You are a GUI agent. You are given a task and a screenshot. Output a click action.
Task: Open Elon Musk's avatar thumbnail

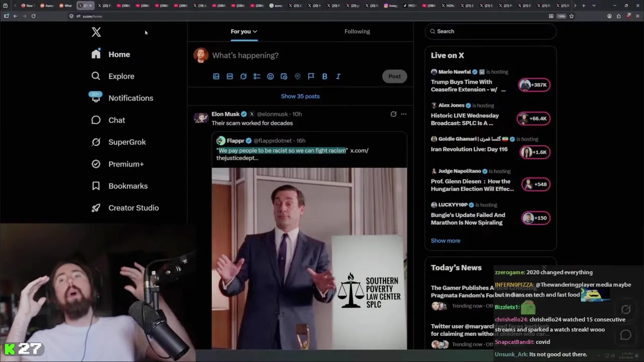201,118
